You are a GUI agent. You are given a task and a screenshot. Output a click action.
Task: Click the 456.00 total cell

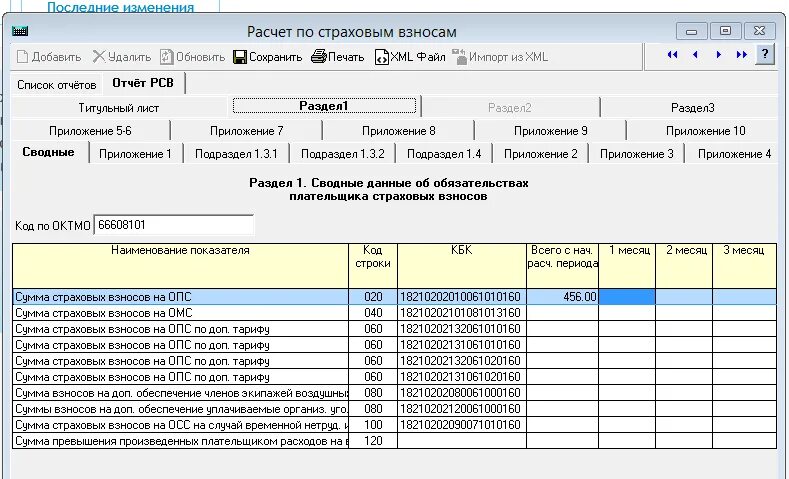coord(562,297)
